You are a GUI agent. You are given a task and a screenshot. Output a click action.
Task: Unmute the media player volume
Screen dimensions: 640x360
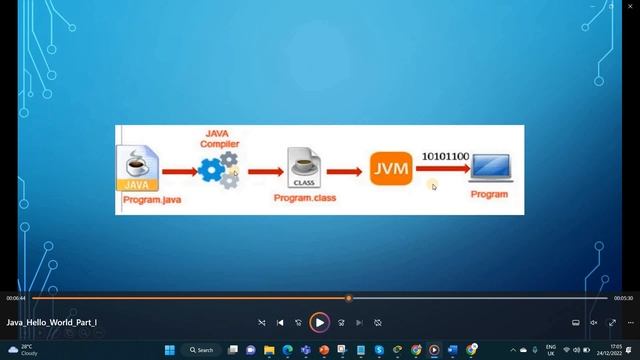click(594, 323)
